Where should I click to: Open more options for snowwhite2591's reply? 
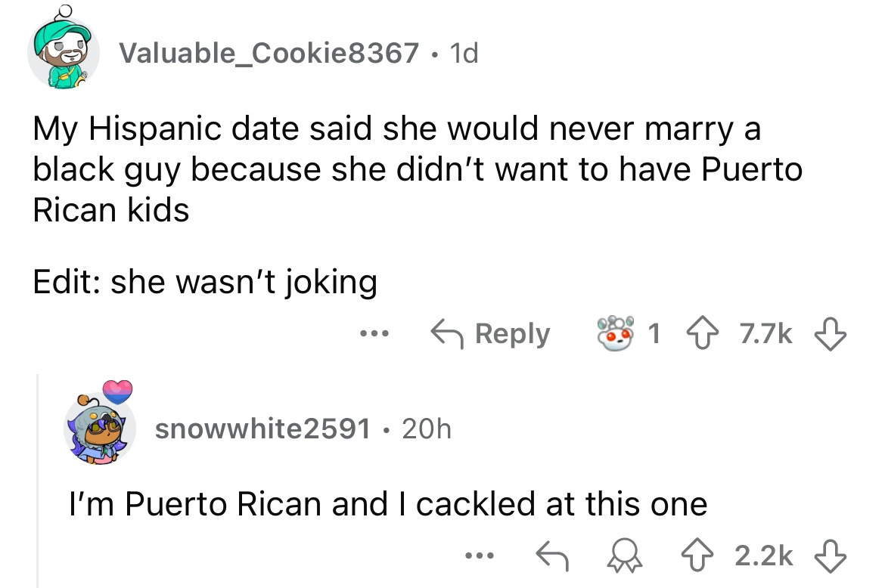pyautogui.click(x=478, y=557)
